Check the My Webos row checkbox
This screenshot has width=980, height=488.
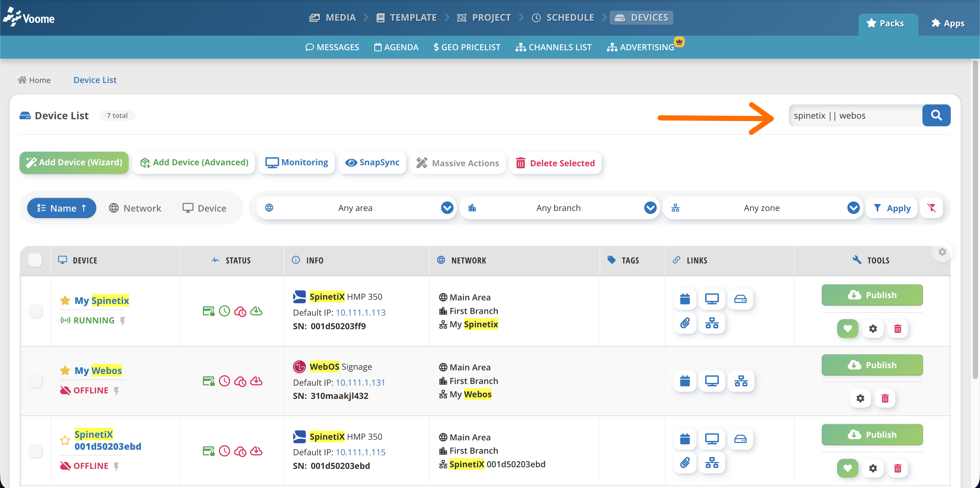coord(35,381)
